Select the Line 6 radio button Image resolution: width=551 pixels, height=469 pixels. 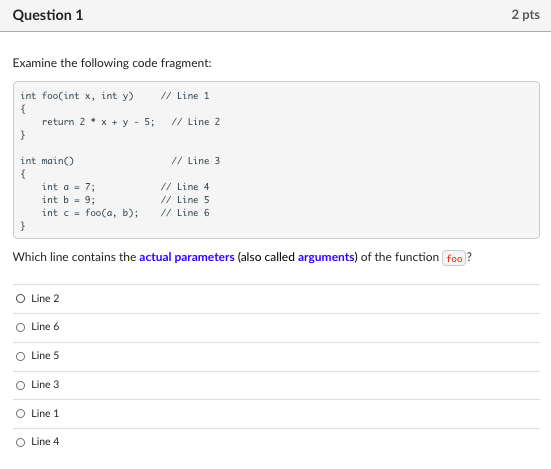pos(20,327)
